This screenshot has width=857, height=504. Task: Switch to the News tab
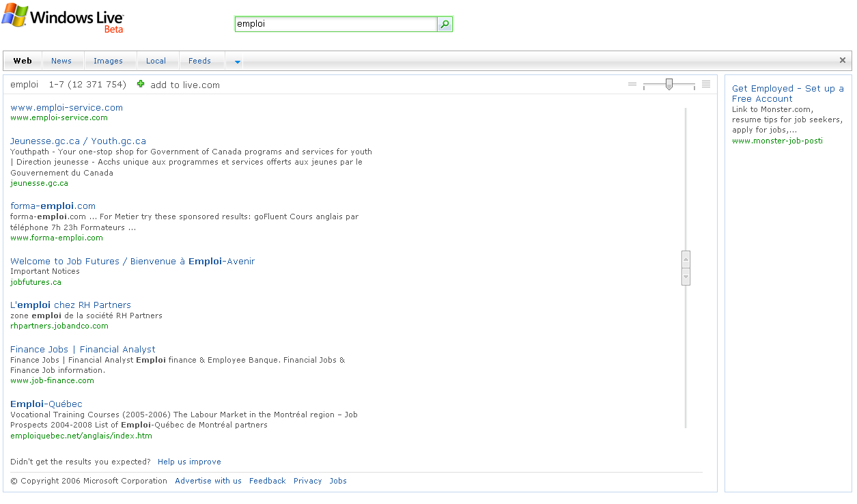(x=61, y=61)
